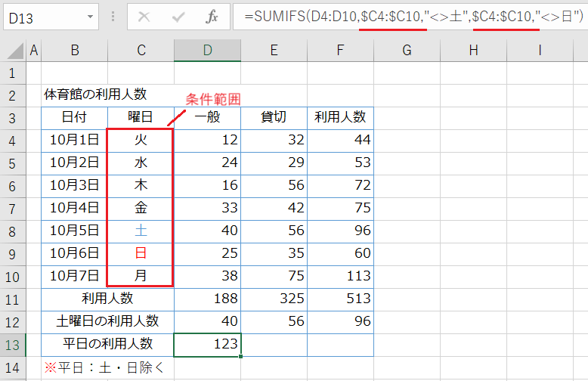Click the formula bar options dots
The image size is (588, 381).
(113, 17)
